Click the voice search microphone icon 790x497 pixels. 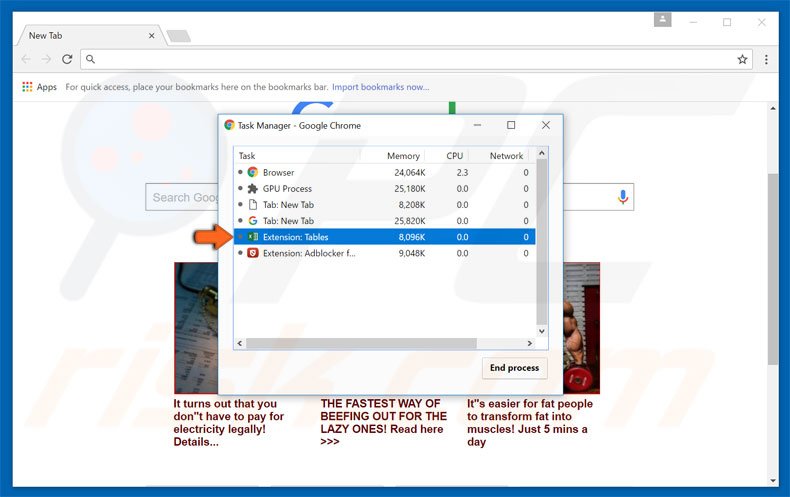click(x=623, y=197)
